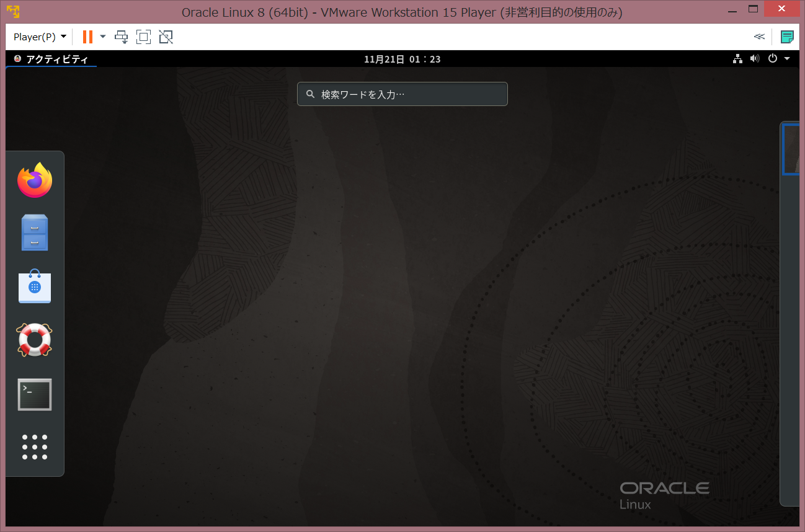Click the VMware Player logo in title bar

click(x=13, y=11)
